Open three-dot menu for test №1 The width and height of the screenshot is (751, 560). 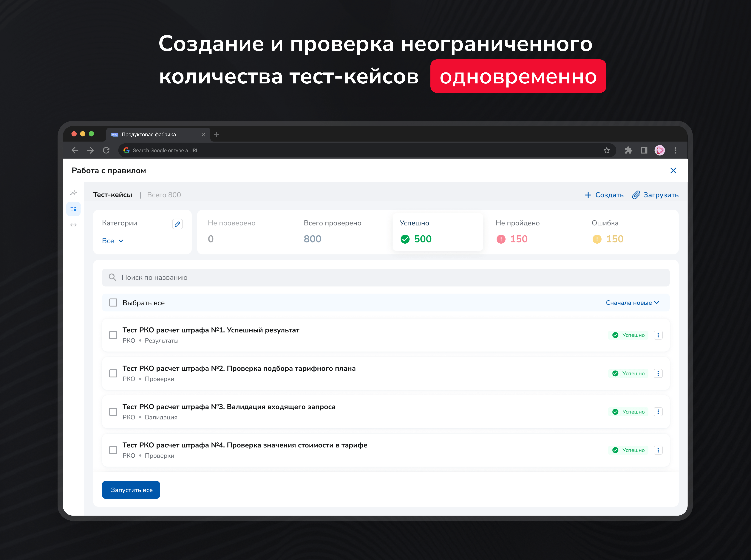[658, 335]
